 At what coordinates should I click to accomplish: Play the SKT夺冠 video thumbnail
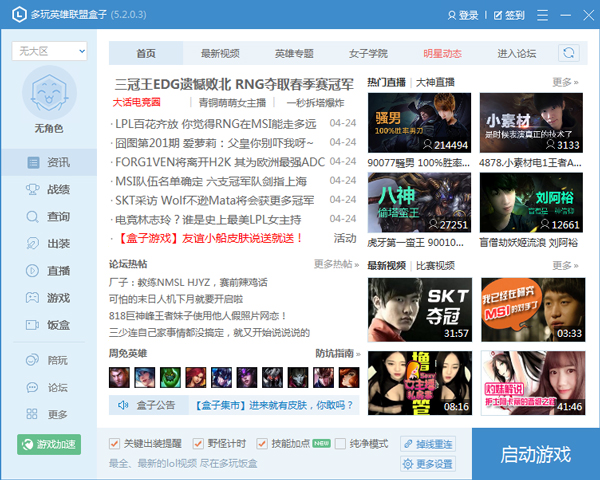pyautogui.click(x=420, y=310)
